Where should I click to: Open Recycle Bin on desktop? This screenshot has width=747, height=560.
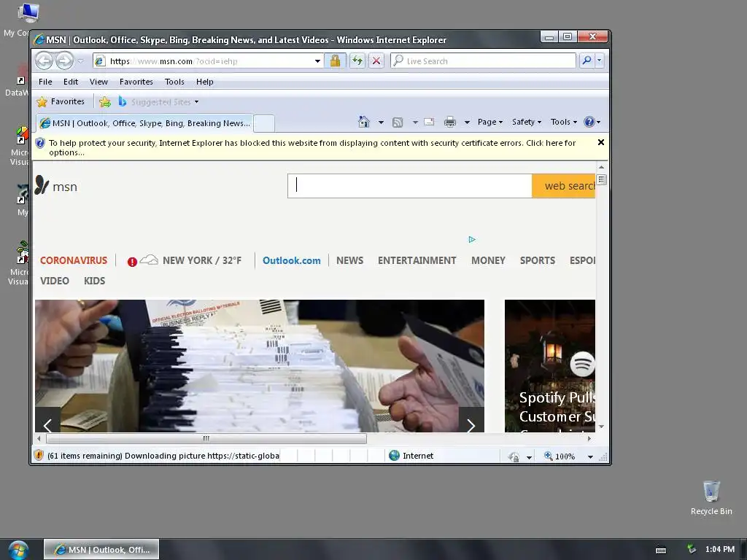711,497
